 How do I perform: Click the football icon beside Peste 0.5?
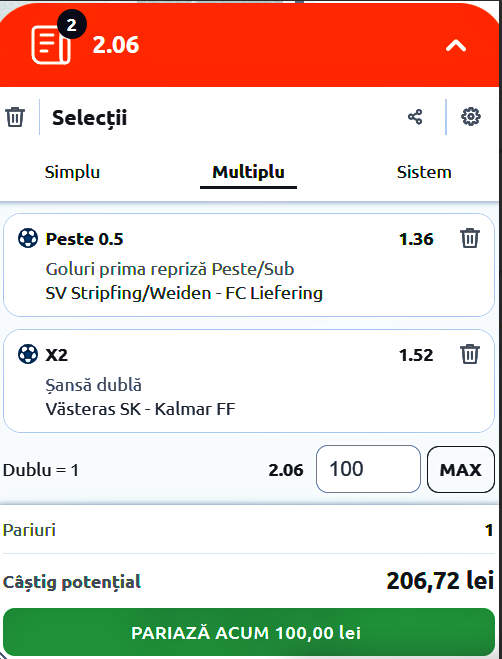[x=28, y=238]
